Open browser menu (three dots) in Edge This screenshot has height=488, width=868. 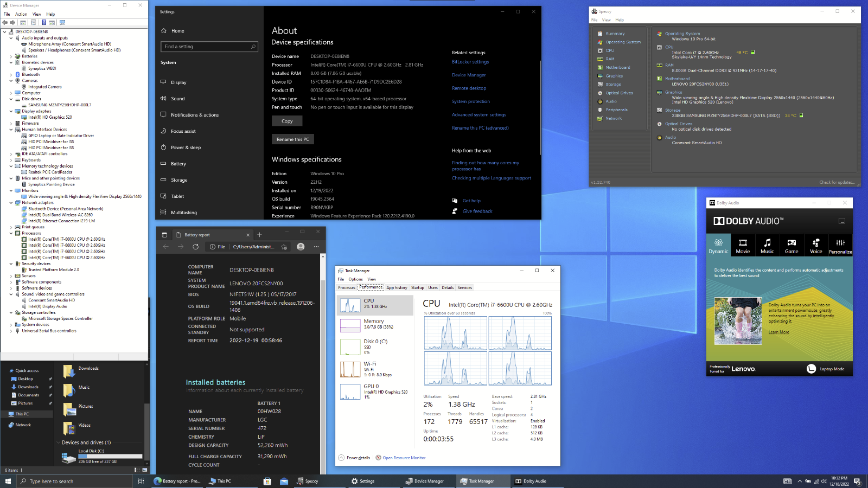click(x=316, y=247)
